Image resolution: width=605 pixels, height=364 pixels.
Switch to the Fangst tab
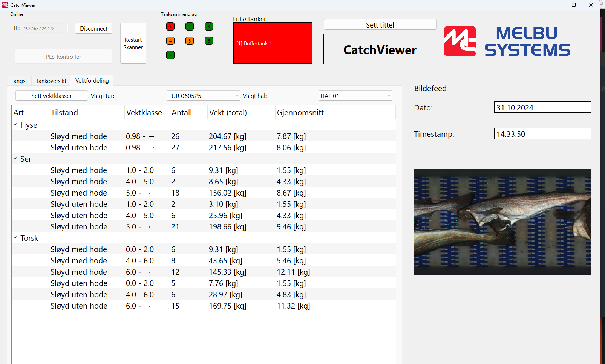click(x=19, y=81)
